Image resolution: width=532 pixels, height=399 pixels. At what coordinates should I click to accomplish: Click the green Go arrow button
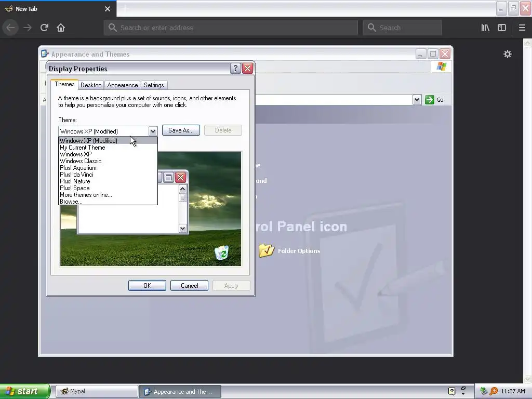pos(430,100)
